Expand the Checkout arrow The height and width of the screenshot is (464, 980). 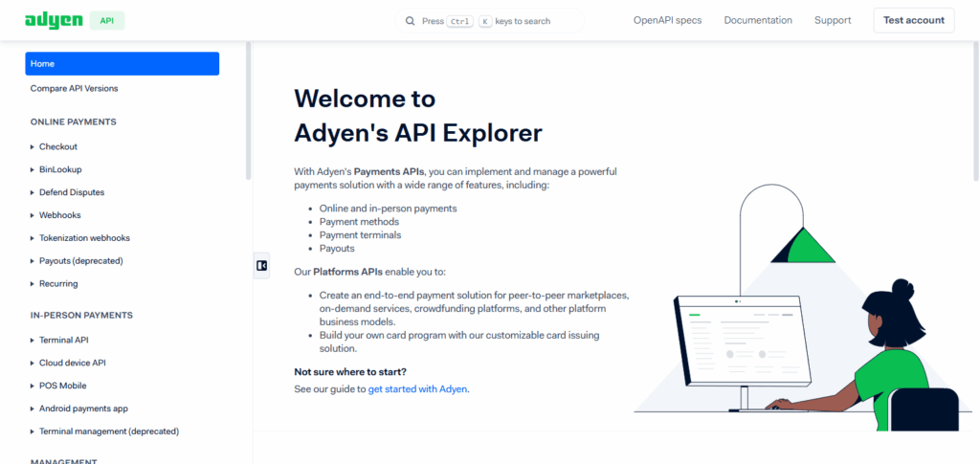point(33,146)
